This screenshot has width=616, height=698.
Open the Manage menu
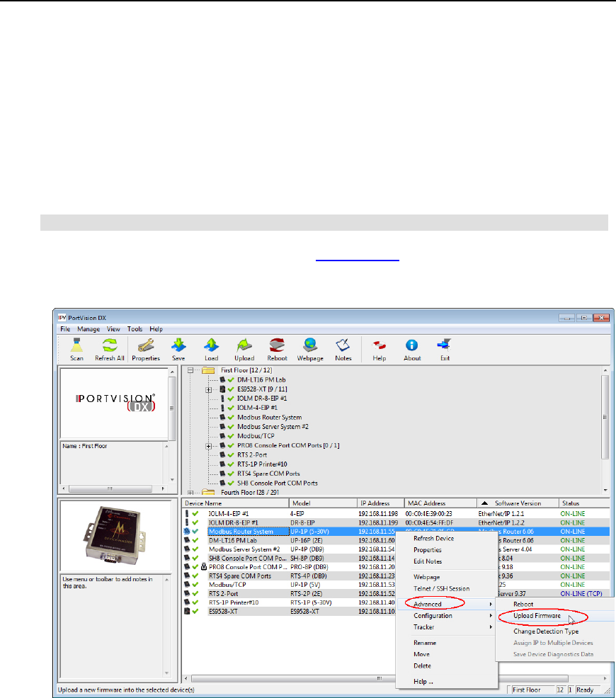click(x=89, y=329)
